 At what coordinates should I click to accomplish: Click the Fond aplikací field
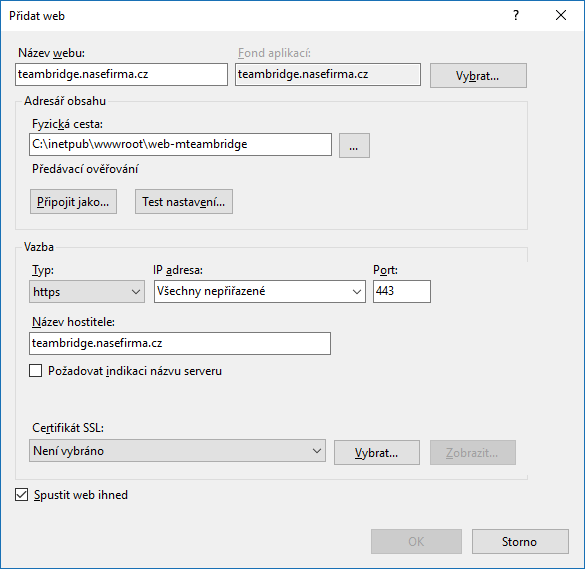pos(328,74)
